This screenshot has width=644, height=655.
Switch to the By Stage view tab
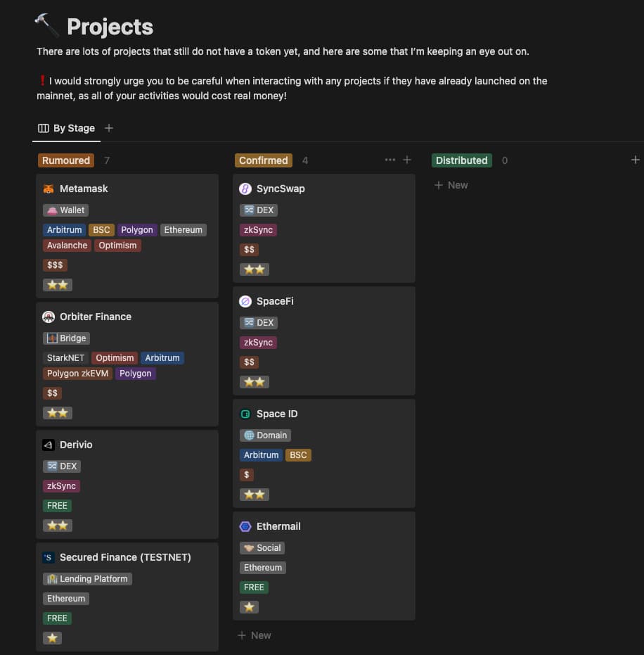[x=66, y=128]
